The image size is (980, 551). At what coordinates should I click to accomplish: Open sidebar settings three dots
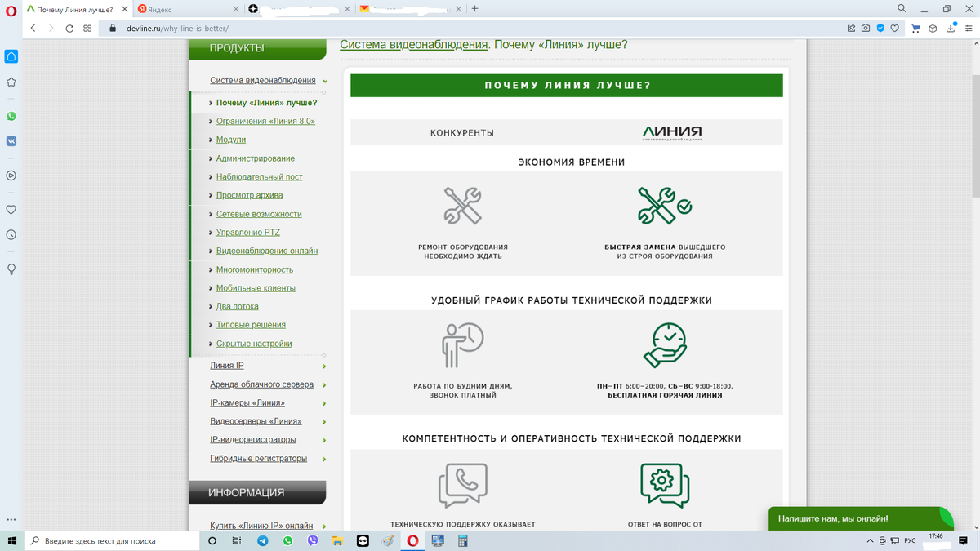click(11, 520)
